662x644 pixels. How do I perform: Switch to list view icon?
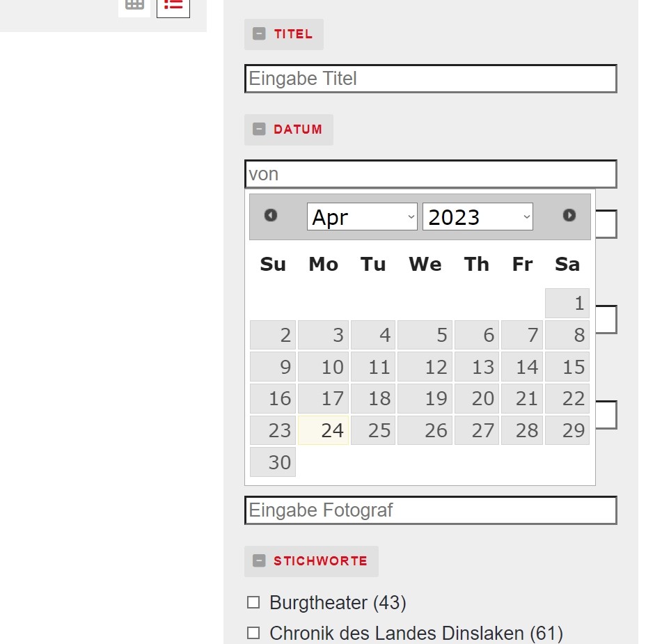(173, 5)
